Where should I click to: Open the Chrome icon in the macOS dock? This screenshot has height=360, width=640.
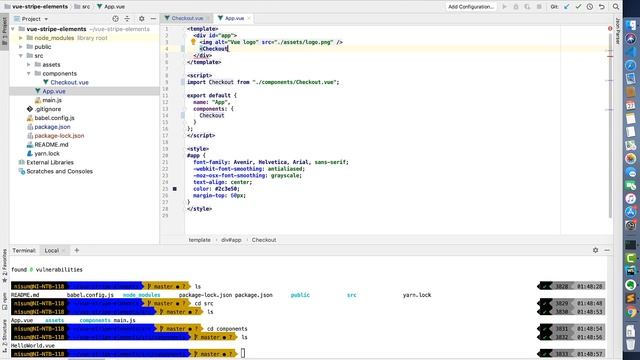click(631, 313)
